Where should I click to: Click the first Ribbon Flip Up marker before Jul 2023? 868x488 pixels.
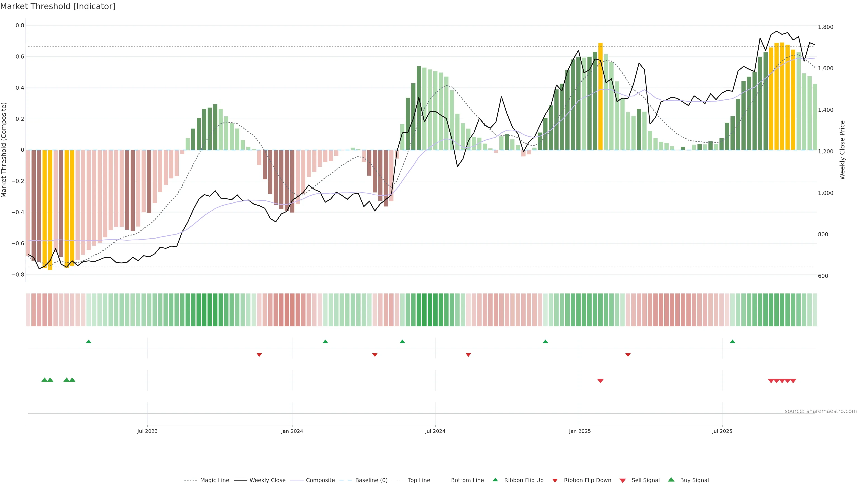coord(89,342)
